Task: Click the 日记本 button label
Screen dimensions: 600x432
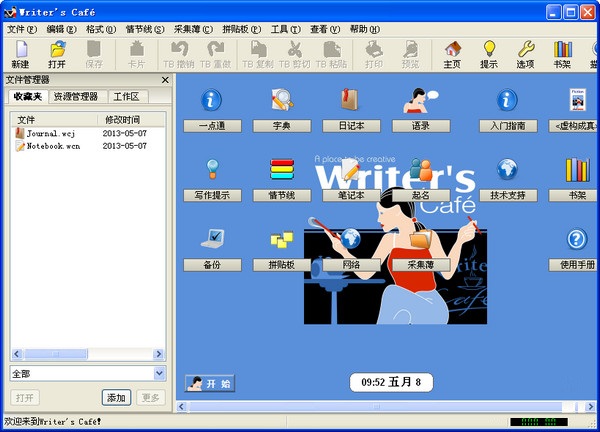Action: tap(352, 126)
